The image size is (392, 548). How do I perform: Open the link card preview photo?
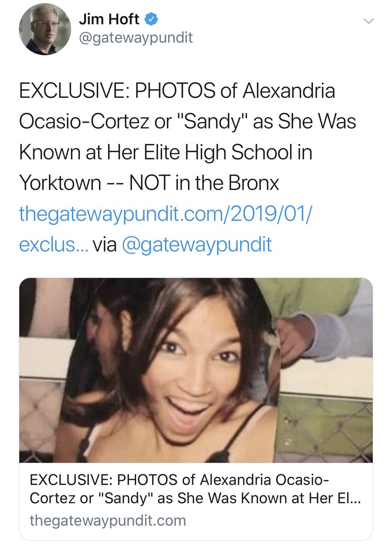(x=196, y=370)
